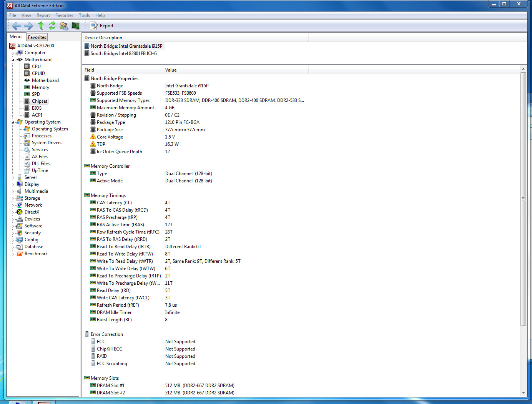532x404 pixels.
Task: Click the Forward navigation arrow icon
Action: click(x=28, y=26)
